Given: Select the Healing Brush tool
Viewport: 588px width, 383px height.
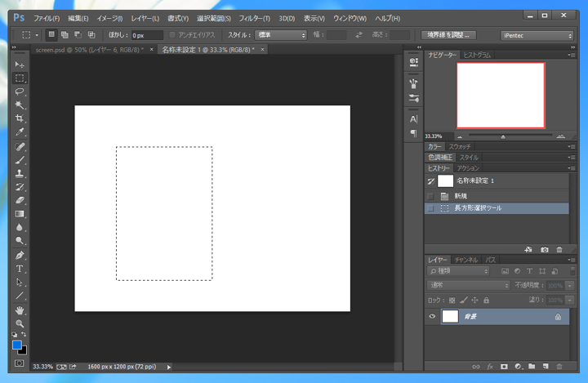Looking at the screenshot, I should [x=20, y=147].
